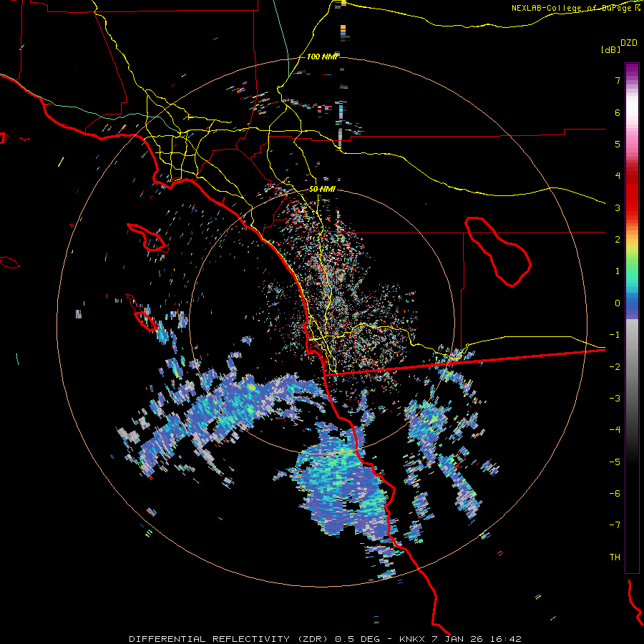The height and width of the screenshot is (644, 644).
Task: Click the '[dB]' unit label
Action: click(610, 49)
